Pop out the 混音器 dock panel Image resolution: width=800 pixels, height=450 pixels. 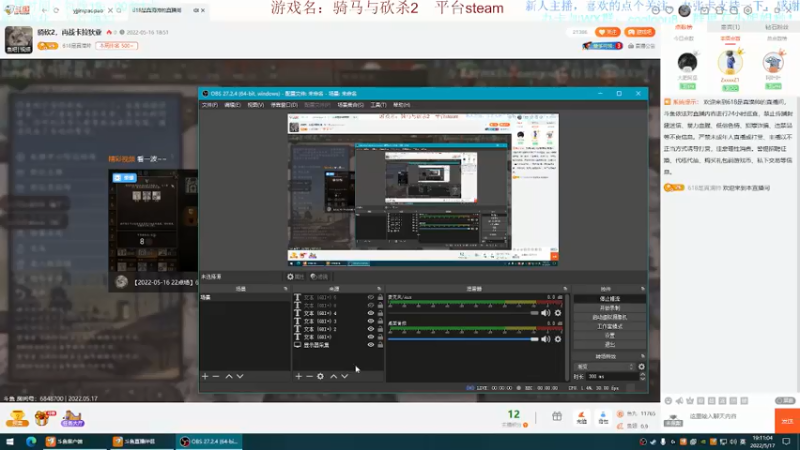click(565, 289)
